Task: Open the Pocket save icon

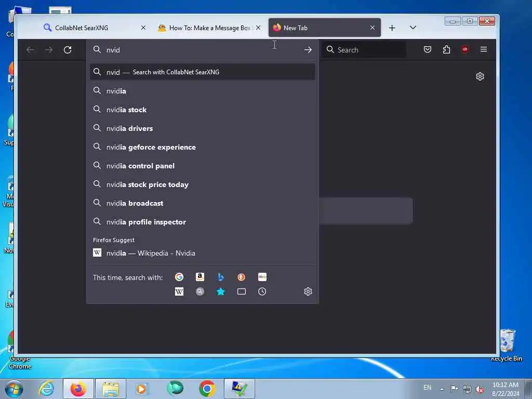Action: pos(428,49)
